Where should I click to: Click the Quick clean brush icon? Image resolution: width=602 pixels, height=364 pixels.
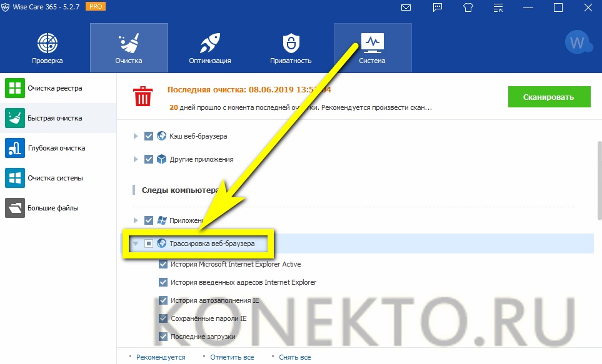[x=15, y=118]
